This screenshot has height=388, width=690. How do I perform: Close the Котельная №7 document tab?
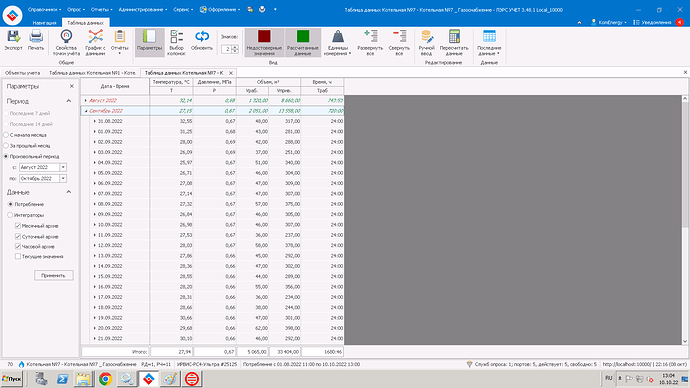coord(231,73)
